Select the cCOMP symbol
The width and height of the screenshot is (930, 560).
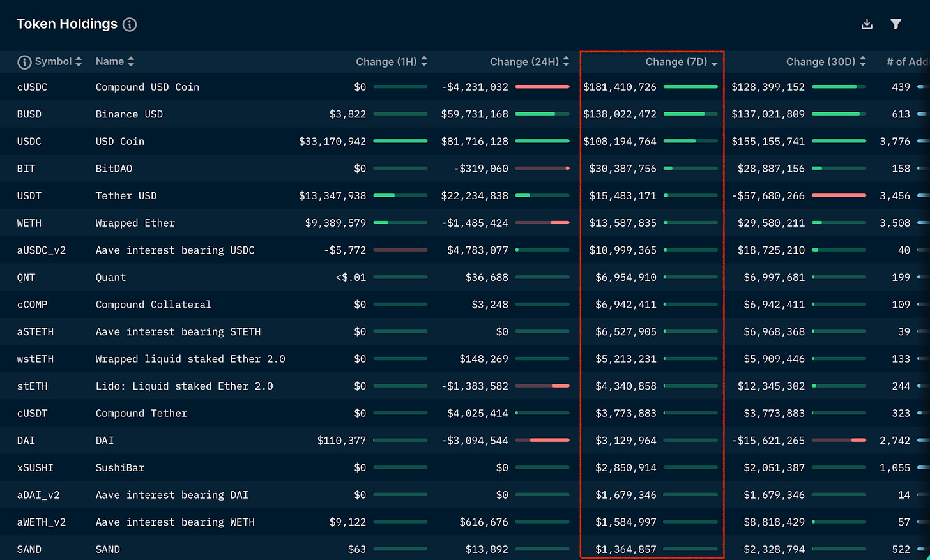click(33, 305)
